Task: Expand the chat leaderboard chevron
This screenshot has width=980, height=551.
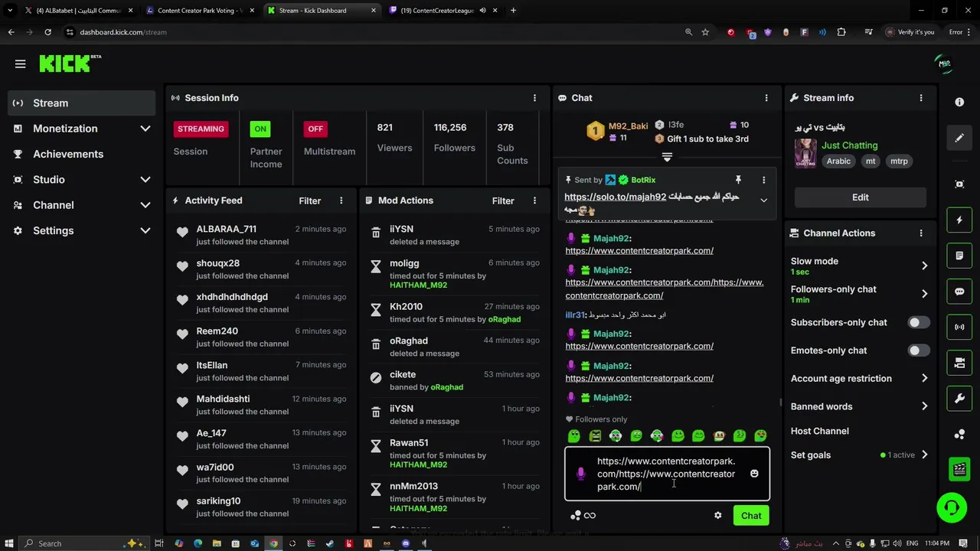Action: (x=667, y=157)
